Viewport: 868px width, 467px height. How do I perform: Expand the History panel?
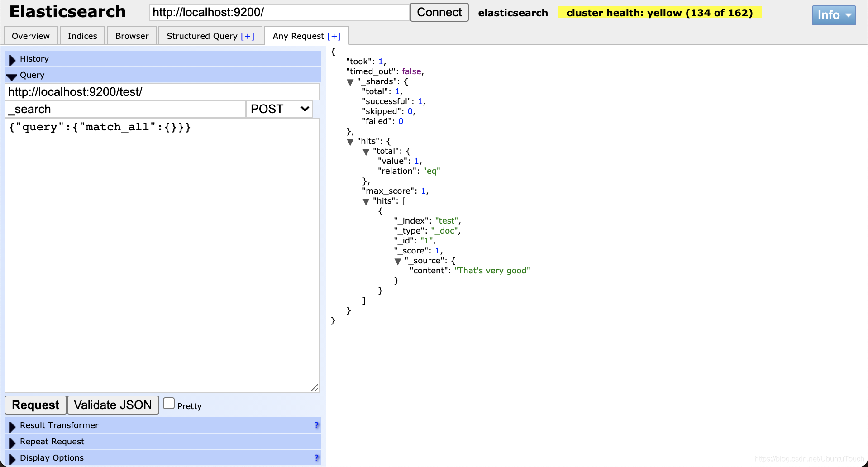coord(13,58)
